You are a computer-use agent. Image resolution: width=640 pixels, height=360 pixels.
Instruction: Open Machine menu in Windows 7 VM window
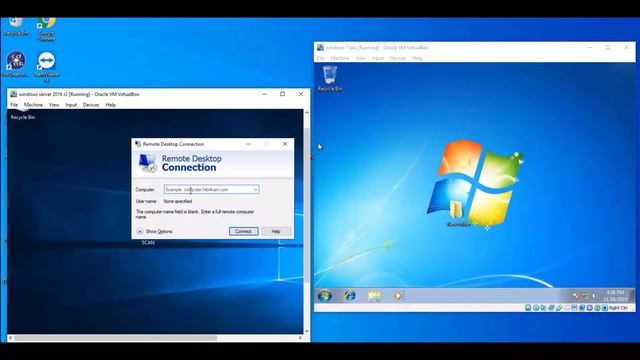340,58
